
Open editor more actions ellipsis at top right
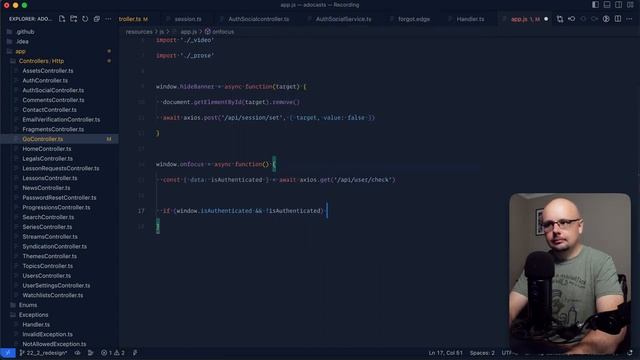tap(629, 19)
